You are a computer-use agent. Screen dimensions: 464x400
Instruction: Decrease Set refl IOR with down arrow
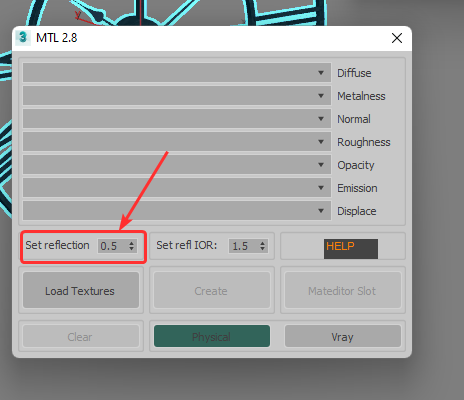(x=263, y=249)
